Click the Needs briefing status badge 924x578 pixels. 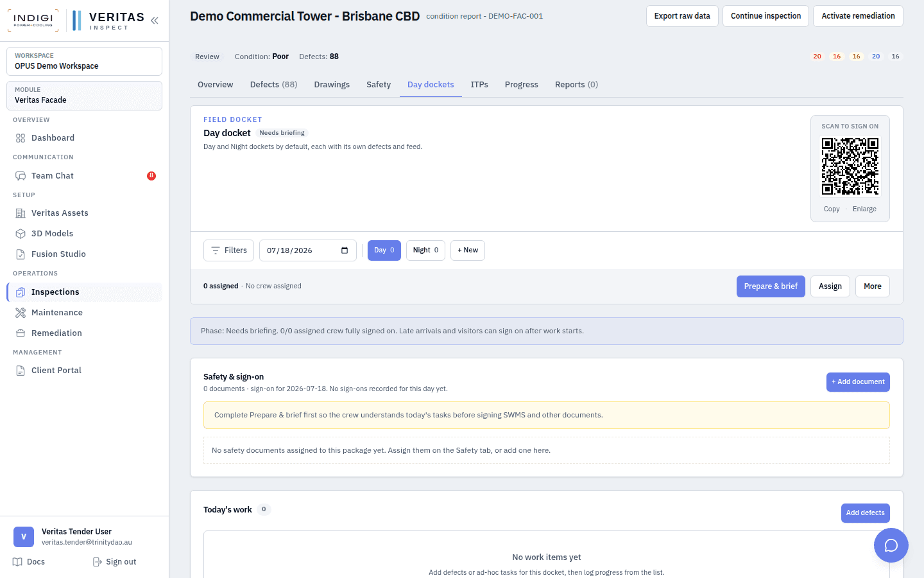click(282, 133)
